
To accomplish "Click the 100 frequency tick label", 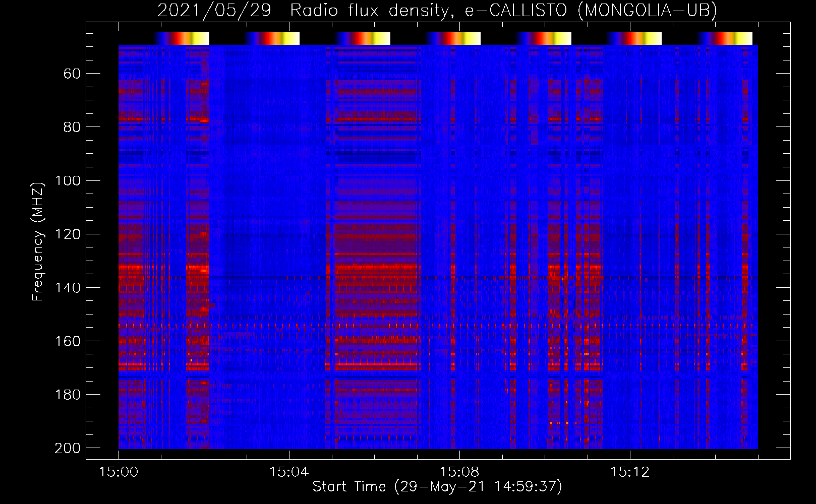I will (68, 181).
